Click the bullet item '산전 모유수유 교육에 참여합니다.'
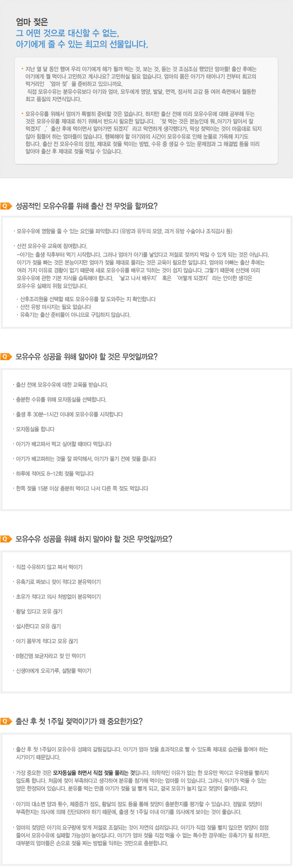This screenshot has height=868, width=293. (52, 246)
